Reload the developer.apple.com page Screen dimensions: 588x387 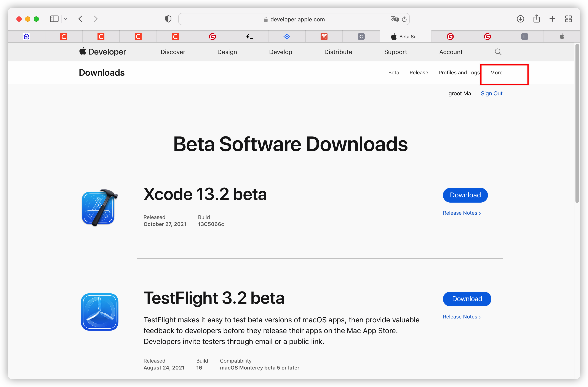[x=404, y=19]
